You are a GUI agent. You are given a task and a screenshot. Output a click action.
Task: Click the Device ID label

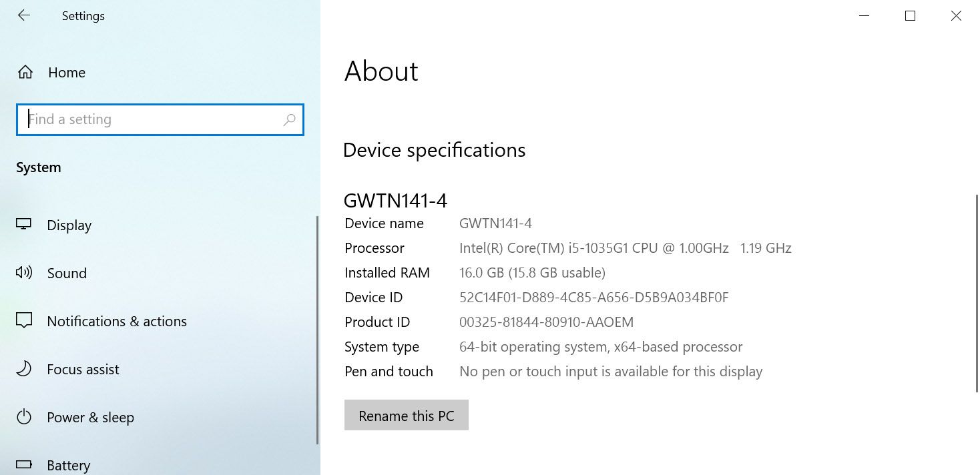point(374,298)
